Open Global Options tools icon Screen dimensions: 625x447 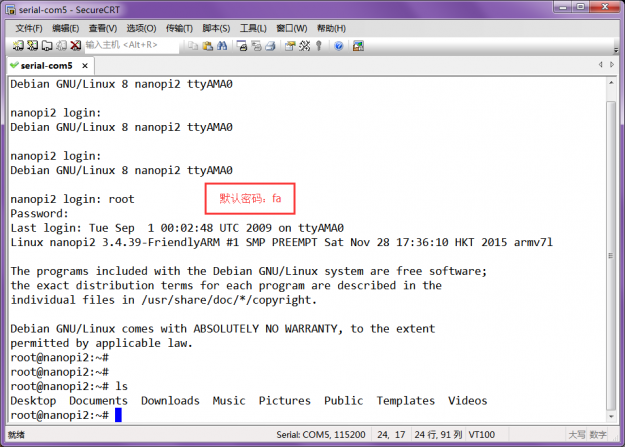coord(305,46)
